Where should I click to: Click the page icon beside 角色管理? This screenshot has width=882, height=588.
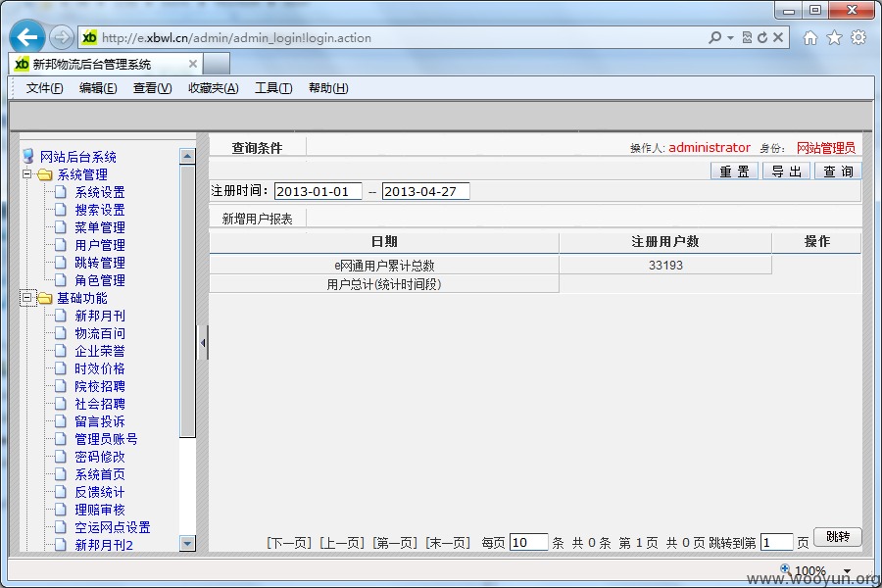click(x=61, y=280)
